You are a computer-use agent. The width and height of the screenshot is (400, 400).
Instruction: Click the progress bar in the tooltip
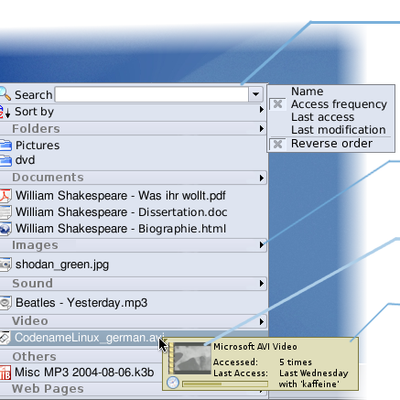pos(225,384)
